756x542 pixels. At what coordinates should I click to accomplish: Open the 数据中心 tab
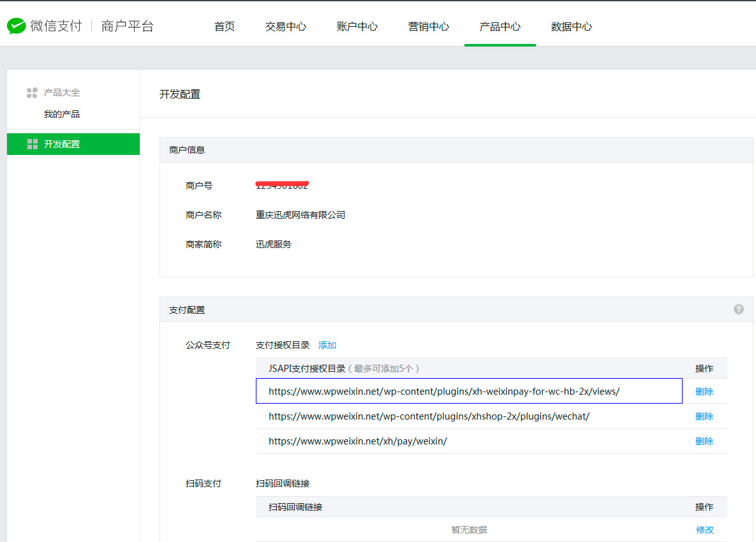tap(572, 27)
